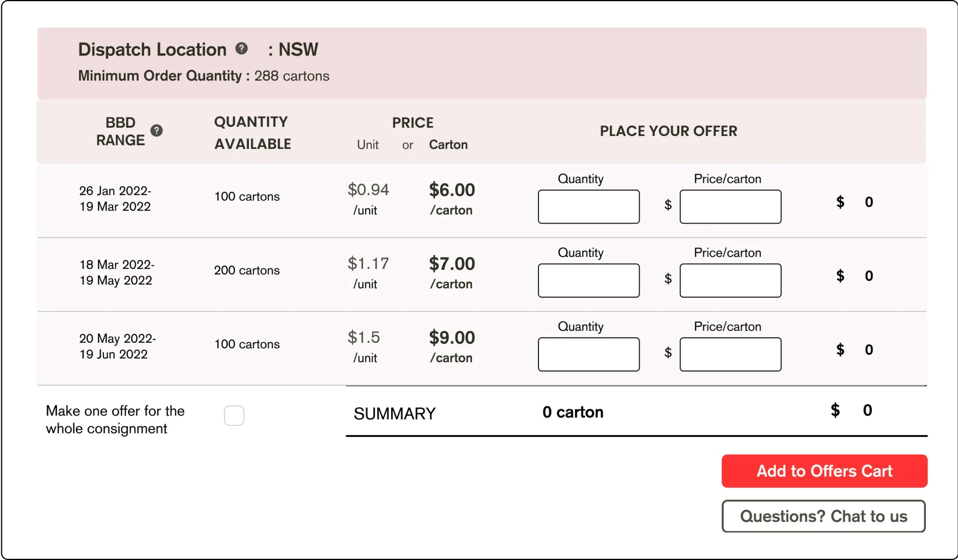Check 'Make one offer for whole consignment'

(x=234, y=416)
